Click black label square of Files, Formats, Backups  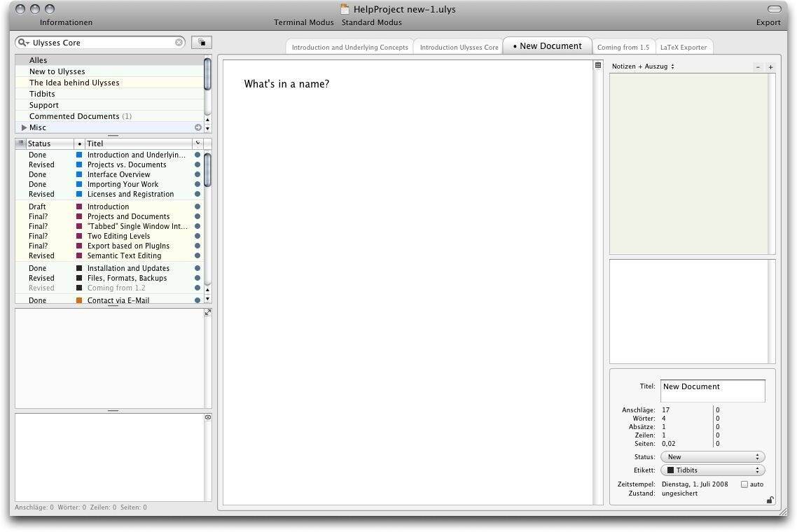tap(78, 278)
